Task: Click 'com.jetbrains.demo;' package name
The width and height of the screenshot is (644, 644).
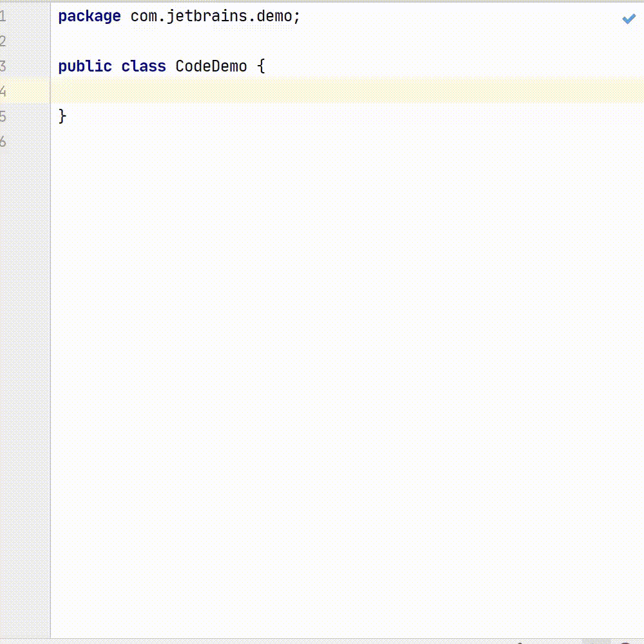Action: point(215,17)
